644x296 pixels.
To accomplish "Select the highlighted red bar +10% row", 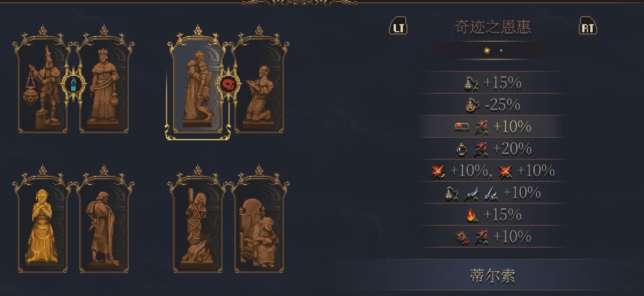I will (492, 127).
